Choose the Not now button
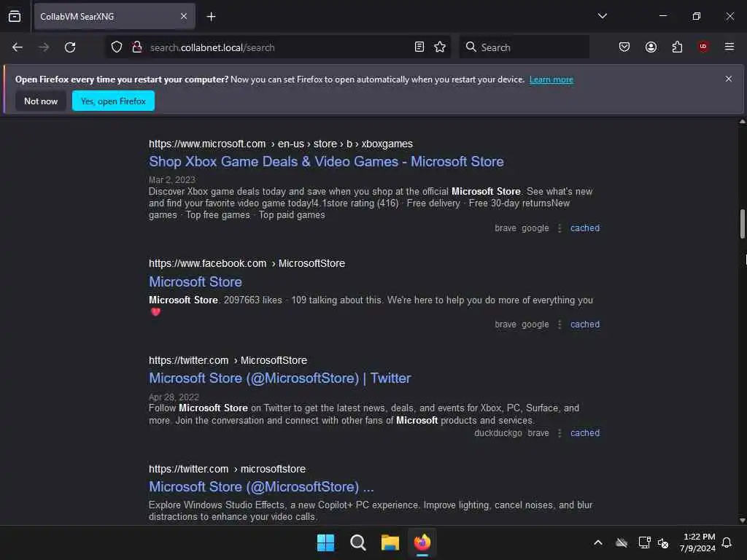747x560 pixels. click(x=41, y=101)
